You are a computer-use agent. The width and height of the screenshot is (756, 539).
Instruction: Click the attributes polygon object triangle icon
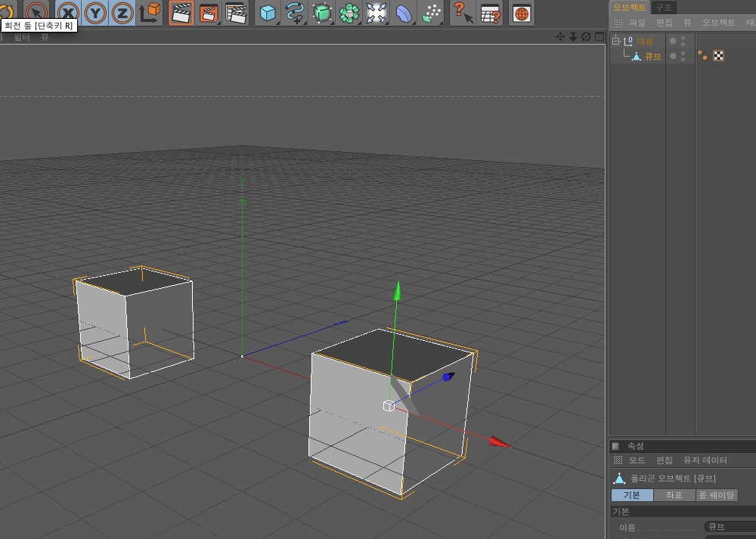click(619, 479)
